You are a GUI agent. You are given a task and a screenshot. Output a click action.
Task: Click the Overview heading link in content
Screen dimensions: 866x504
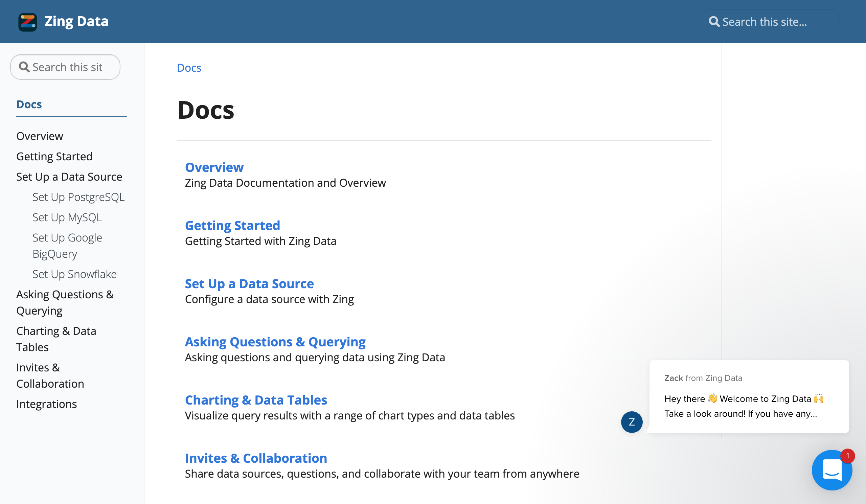[214, 167]
